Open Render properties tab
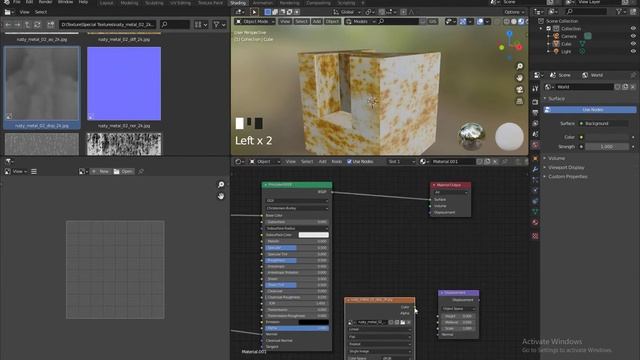This screenshot has width=640, height=360. (x=535, y=102)
